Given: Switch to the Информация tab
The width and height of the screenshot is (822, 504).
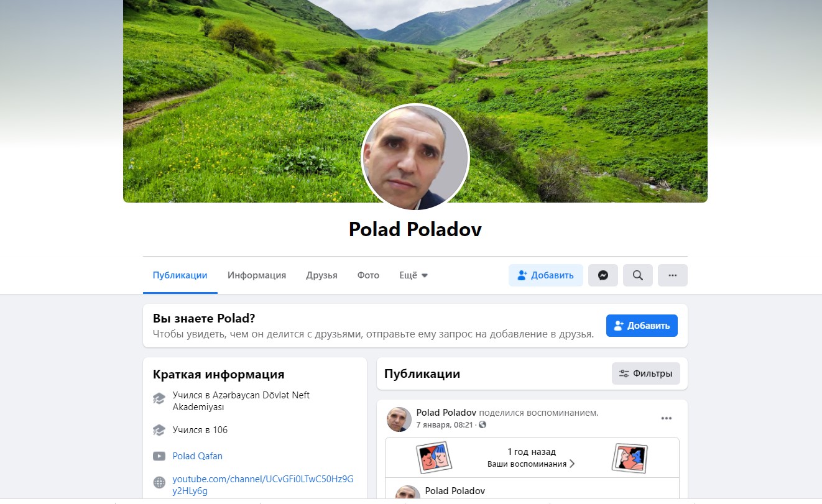Looking at the screenshot, I should point(257,275).
